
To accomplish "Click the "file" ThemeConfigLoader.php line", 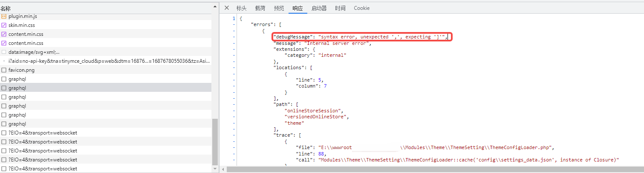I will click(x=425, y=148).
